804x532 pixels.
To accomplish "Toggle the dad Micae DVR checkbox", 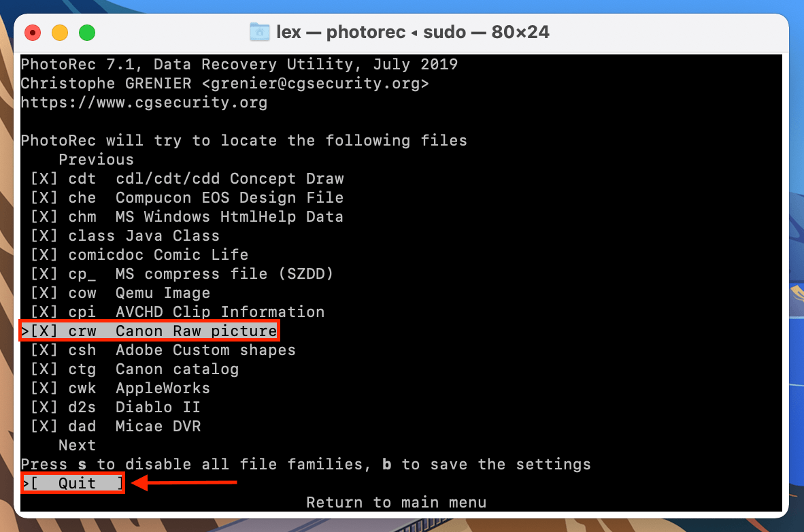I will point(44,426).
